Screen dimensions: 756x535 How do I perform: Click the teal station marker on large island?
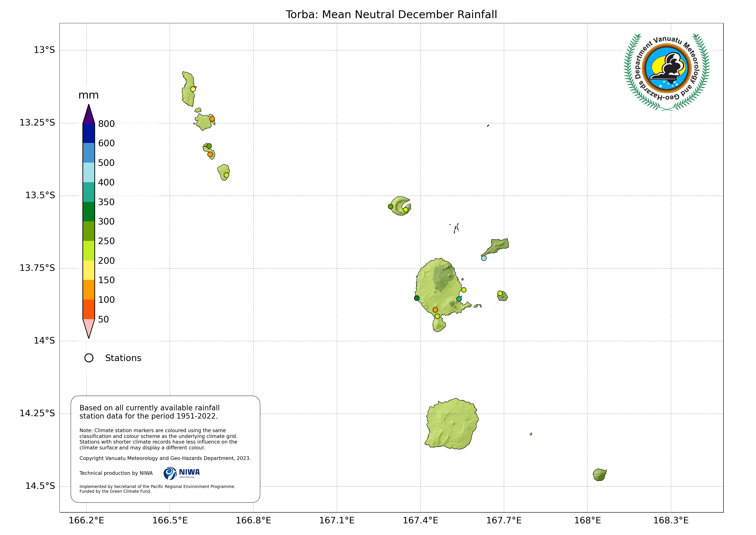[459, 299]
